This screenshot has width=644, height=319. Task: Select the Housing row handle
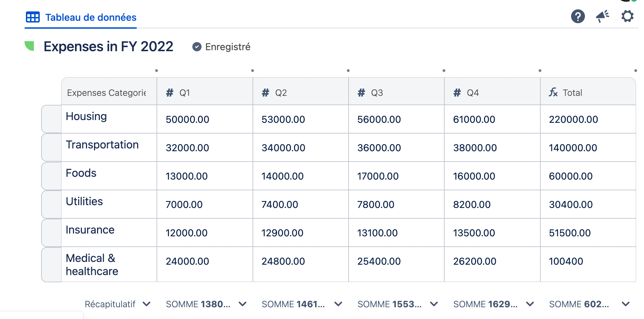pos(51,119)
